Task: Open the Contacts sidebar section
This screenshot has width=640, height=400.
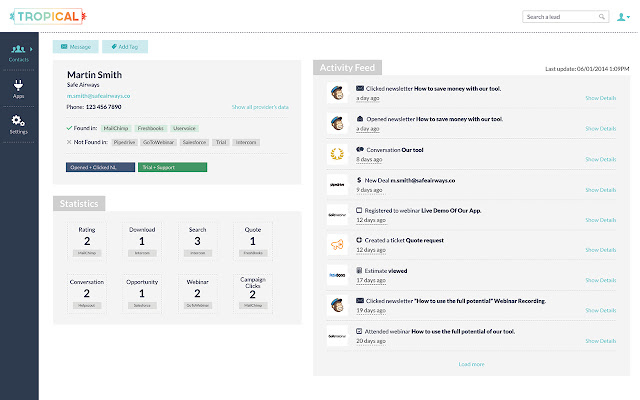Action: 19,53
